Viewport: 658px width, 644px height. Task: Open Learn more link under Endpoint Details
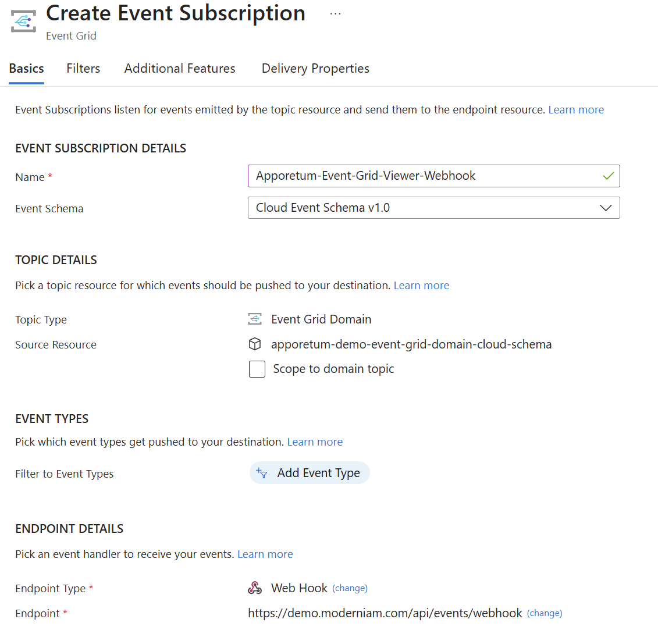tap(265, 554)
